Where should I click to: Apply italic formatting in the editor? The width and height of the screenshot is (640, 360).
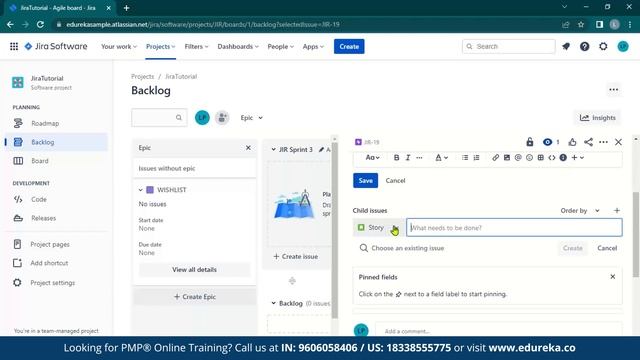(x=408, y=158)
